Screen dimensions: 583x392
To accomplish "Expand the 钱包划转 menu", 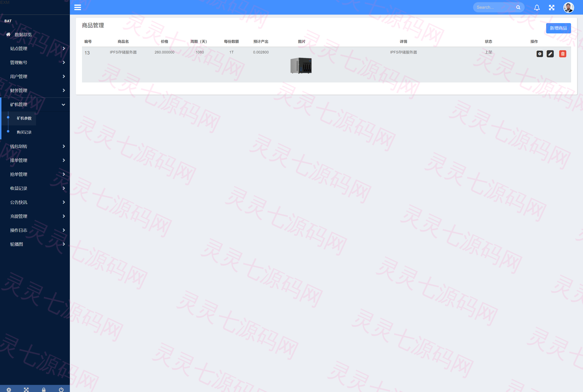I will (x=35, y=146).
